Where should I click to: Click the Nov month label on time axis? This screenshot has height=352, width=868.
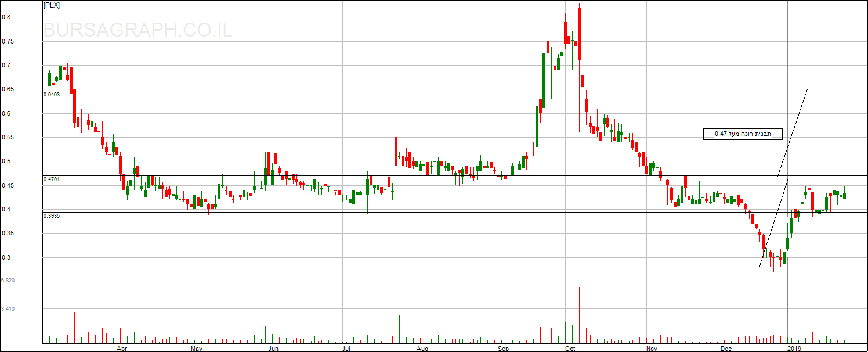(652, 349)
